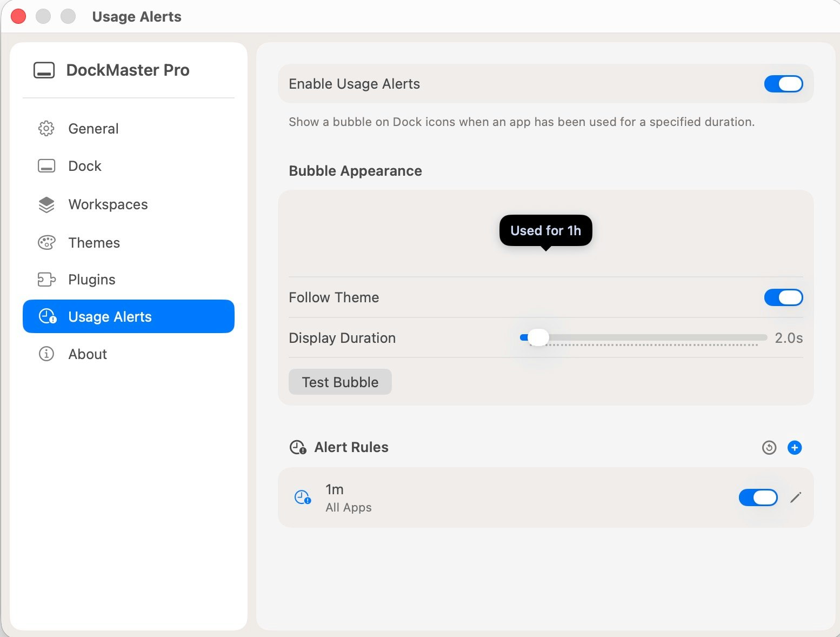Turn off the Follow Theme toggle
This screenshot has width=840, height=637.
(783, 297)
